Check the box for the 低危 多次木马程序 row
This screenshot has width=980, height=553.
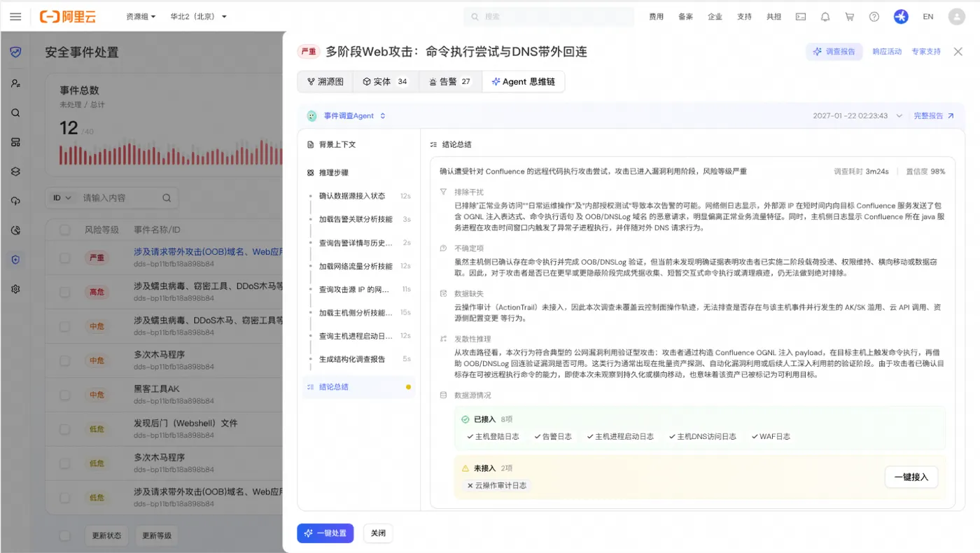tap(65, 463)
